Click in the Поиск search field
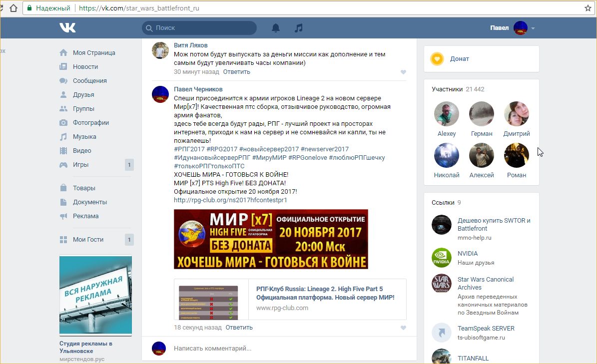597x364 pixels. tap(200, 28)
